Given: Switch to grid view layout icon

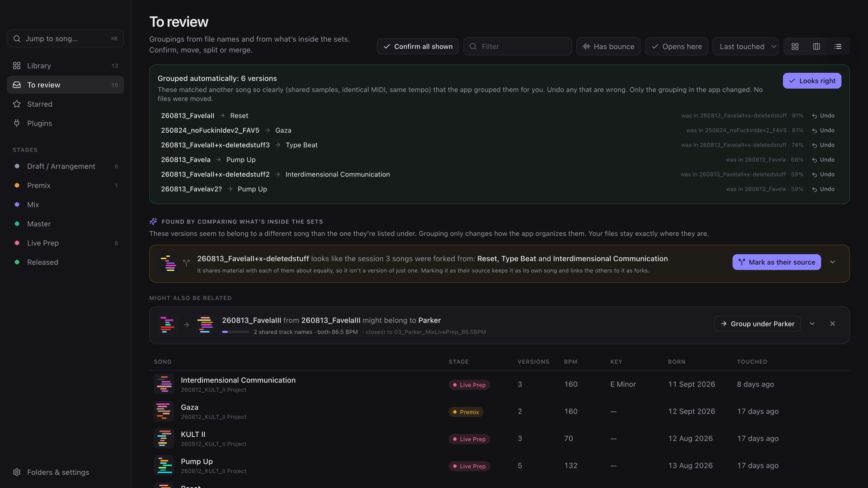Looking at the screenshot, I should [795, 47].
